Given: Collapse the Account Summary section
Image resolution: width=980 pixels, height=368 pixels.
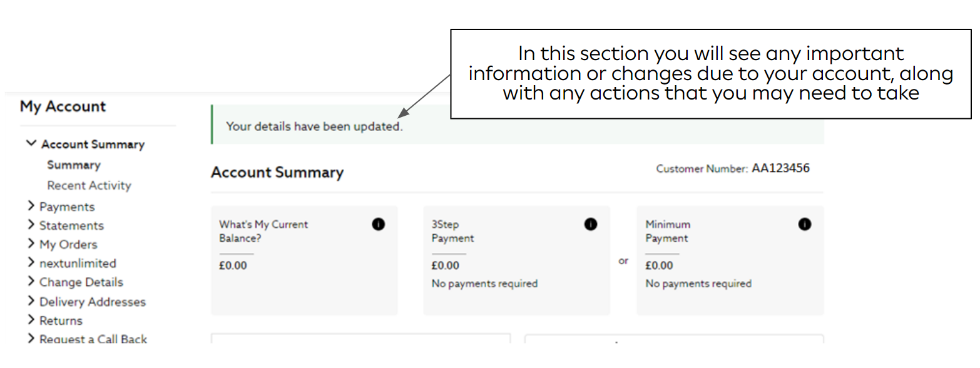Looking at the screenshot, I should click(x=31, y=144).
